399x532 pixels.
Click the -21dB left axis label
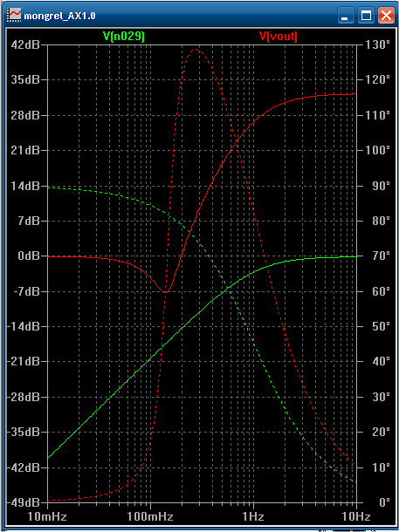tap(23, 361)
